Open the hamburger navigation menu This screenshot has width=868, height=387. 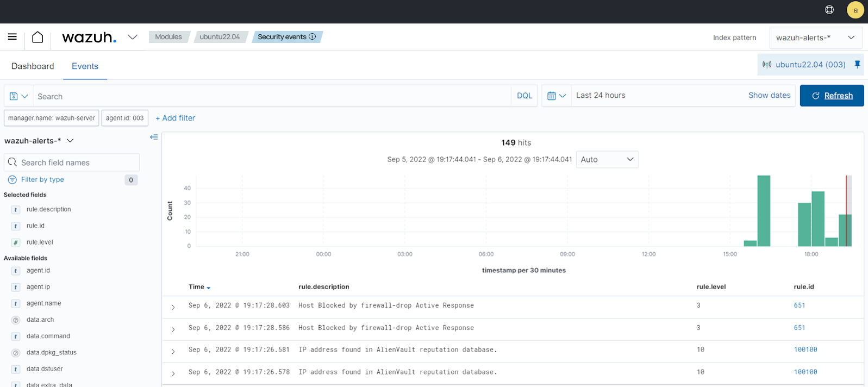click(13, 37)
